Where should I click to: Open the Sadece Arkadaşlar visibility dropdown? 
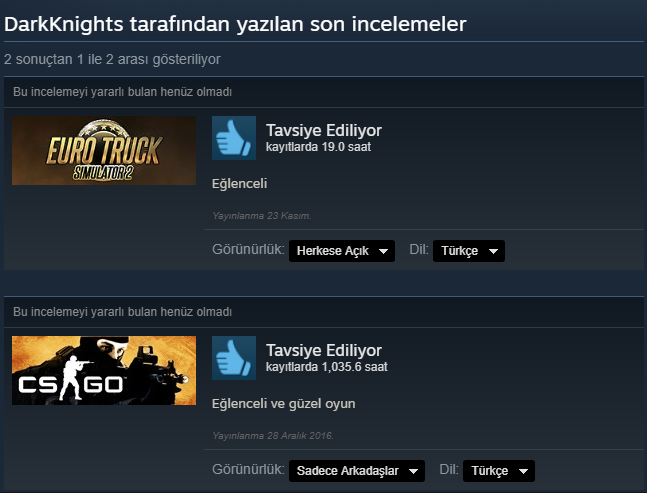click(357, 471)
